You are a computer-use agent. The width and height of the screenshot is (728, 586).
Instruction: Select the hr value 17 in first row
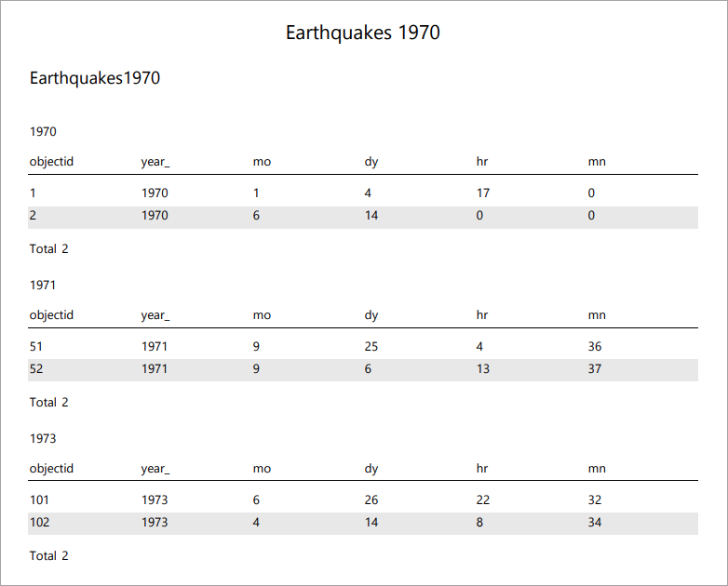pyautogui.click(x=483, y=193)
